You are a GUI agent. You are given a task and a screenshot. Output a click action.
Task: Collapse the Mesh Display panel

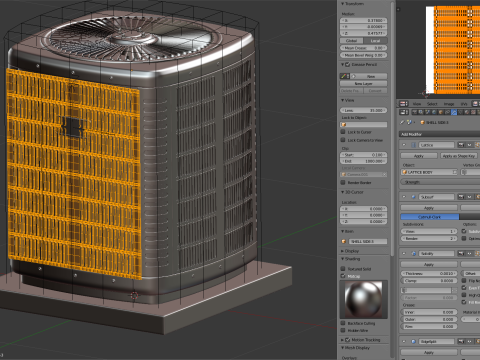tap(342, 348)
